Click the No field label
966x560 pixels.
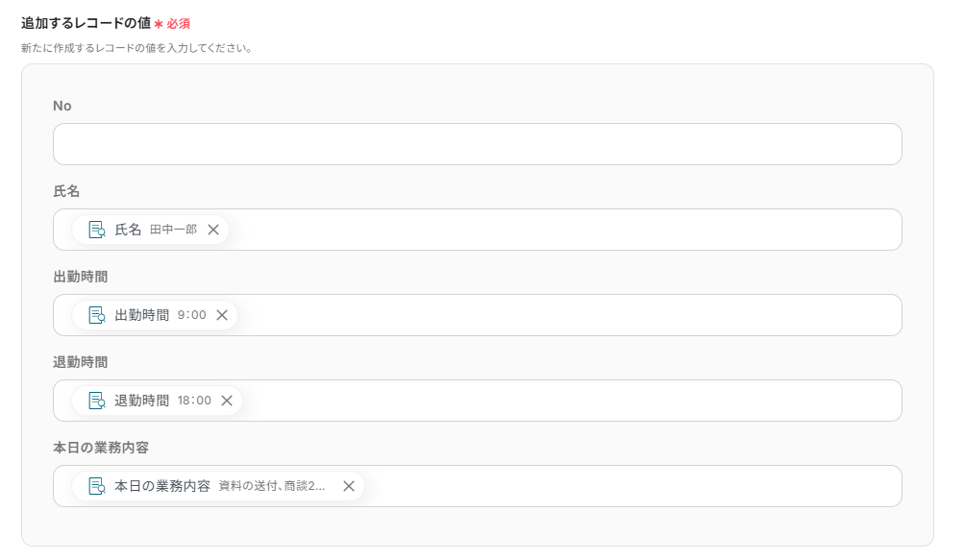tap(62, 106)
